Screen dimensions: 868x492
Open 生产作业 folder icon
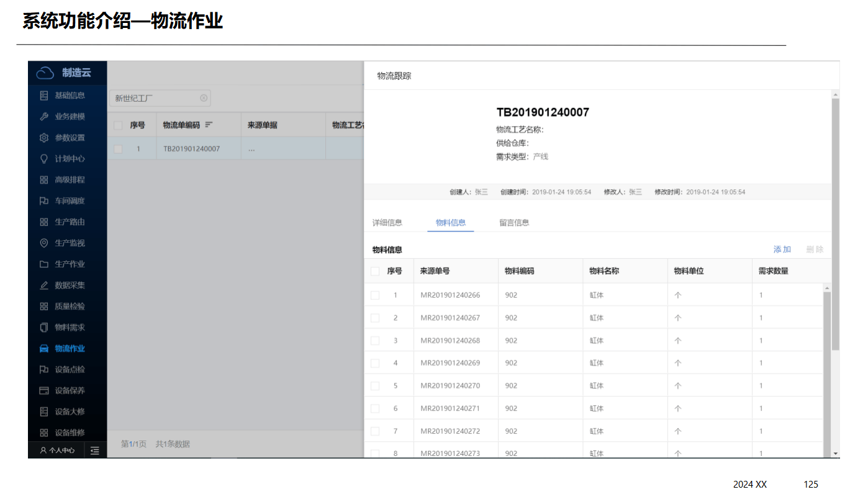pos(43,264)
